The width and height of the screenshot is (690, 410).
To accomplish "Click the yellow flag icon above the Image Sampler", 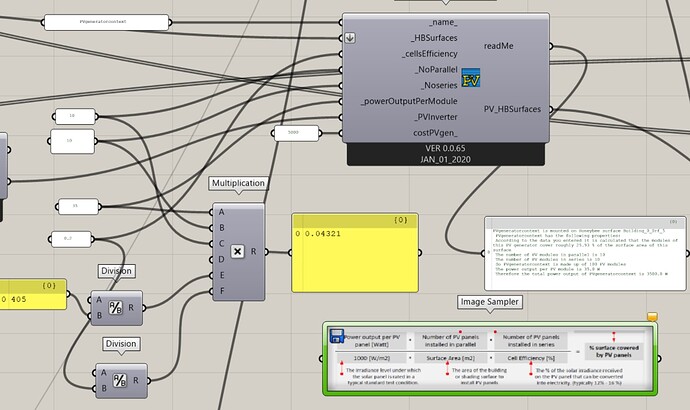I will coord(652,317).
